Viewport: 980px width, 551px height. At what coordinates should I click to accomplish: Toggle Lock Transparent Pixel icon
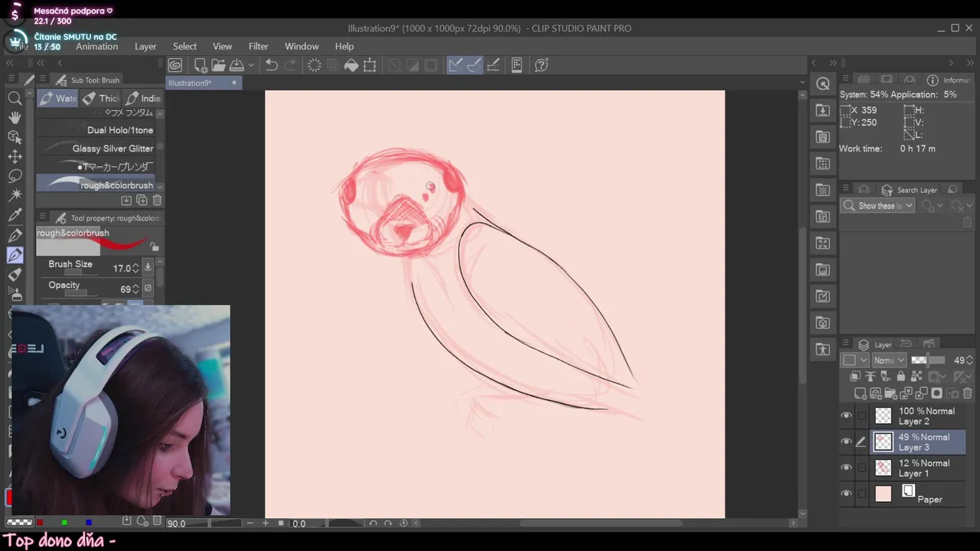(x=916, y=377)
